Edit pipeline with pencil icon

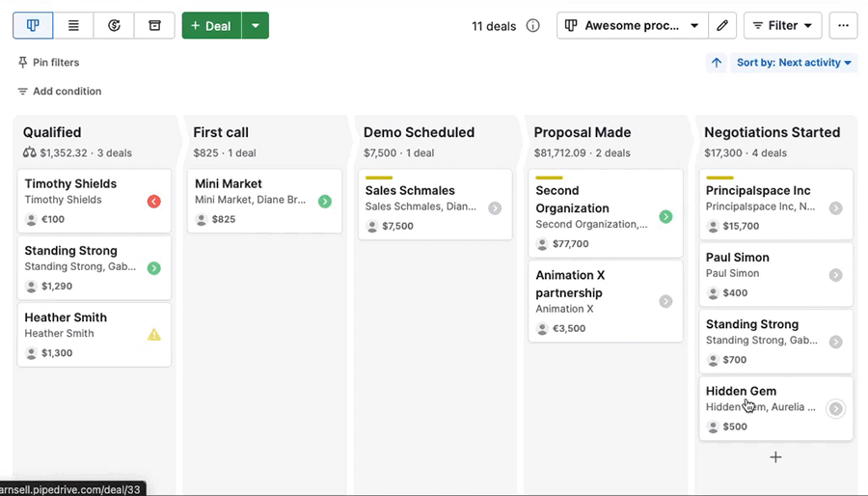[721, 26]
